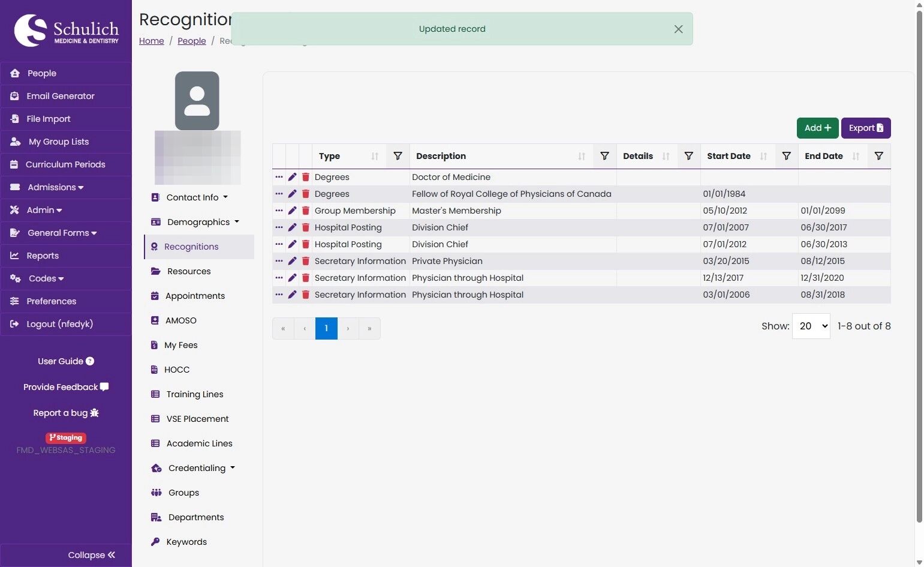Open the Provide Feedback form
The height and width of the screenshot is (567, 924).
[x=66, y=387]
